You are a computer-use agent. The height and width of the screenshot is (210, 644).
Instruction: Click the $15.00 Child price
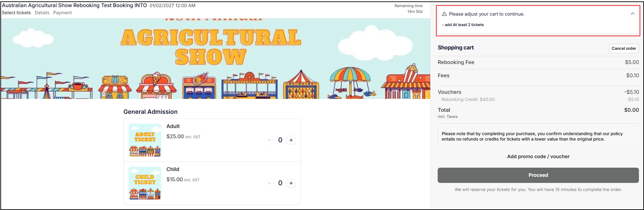(175, 180)
